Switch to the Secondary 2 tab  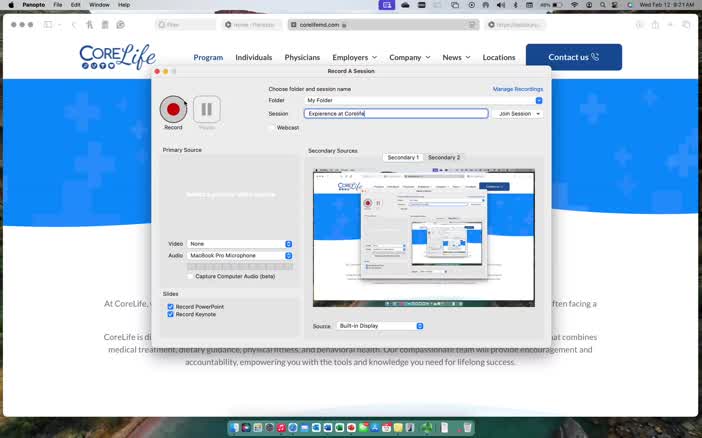[444, 158]
